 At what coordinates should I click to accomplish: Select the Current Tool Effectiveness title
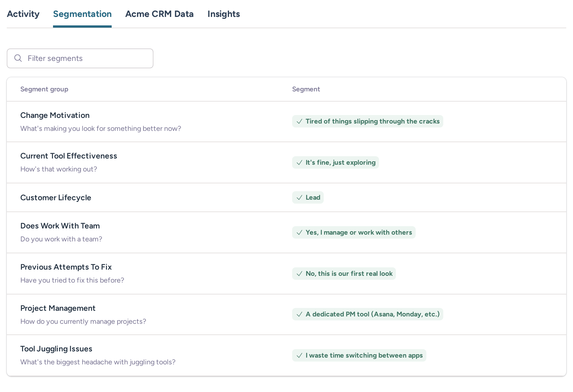click(x=69, y=156)
